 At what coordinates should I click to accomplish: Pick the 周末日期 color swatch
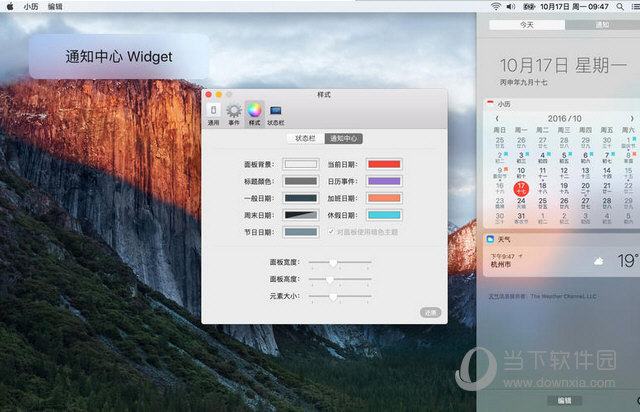coord(301,215)
